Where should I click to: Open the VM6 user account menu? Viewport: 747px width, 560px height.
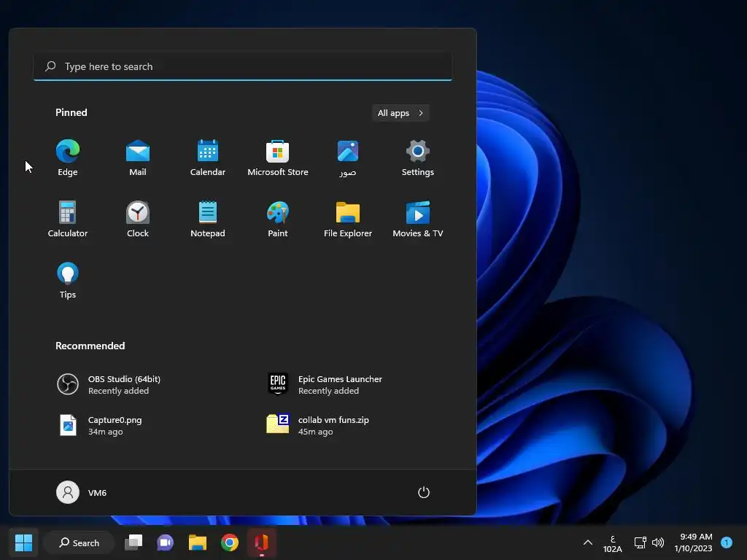pos(82,492)
